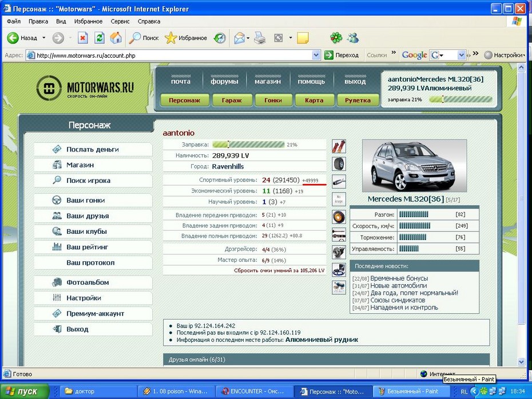Click the Home page icon

coord(116,38)
